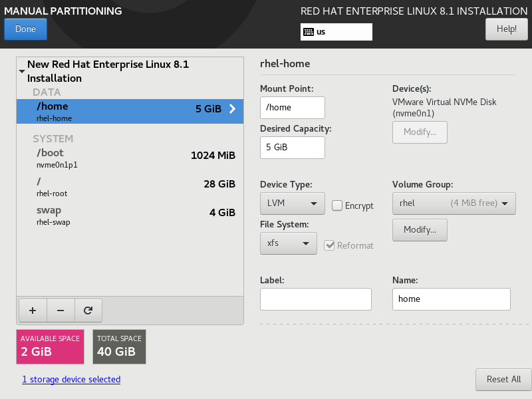Select the swap rhel-swap partition row
This screenshot has height=399, width=532.
[x=130, y=215]
